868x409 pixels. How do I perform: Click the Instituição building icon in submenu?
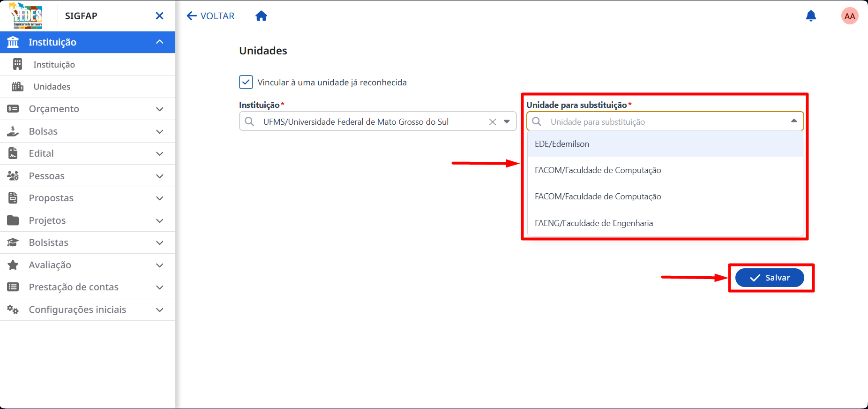pos(17,64)
